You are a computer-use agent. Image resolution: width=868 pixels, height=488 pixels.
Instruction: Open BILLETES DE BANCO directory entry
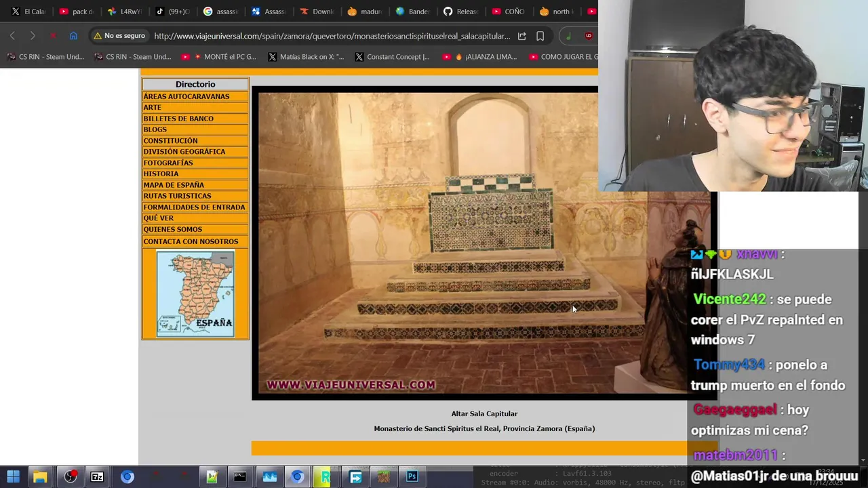point(195,119)
